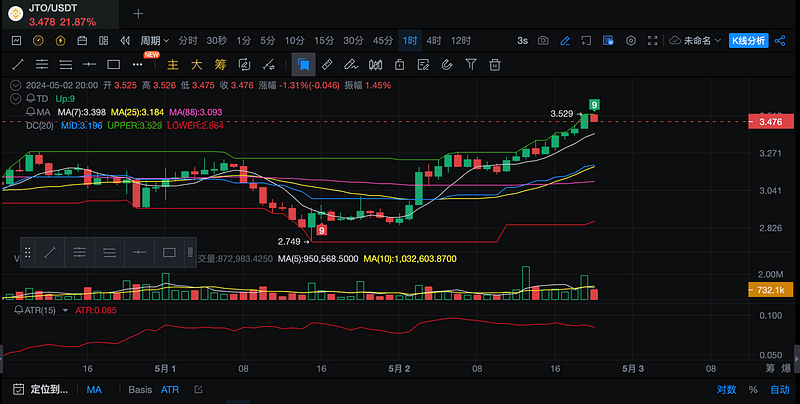Click the rewind double-arrow icon
Image resolution: width=800 pixels, height=404 pixels.
125,41
